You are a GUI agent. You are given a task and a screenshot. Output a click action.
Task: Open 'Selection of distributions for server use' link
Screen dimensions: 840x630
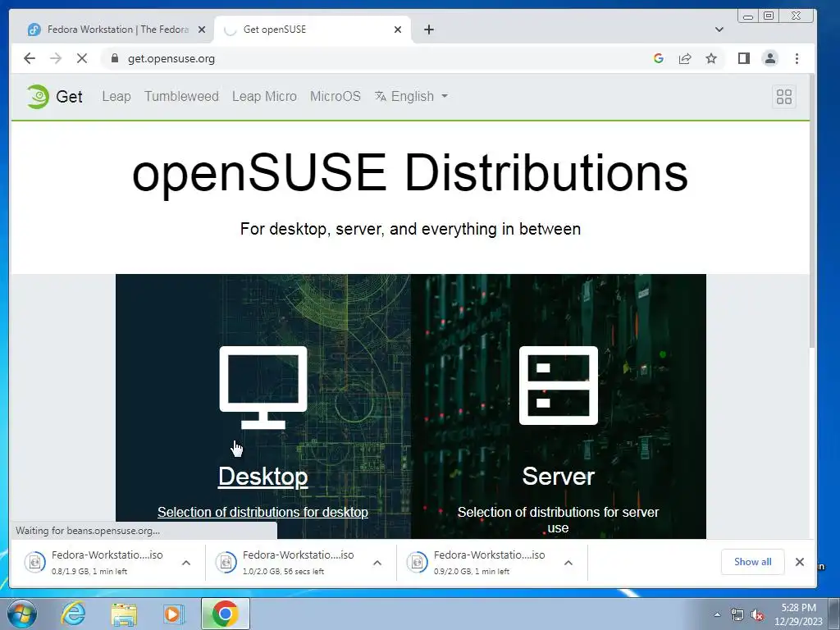click(x=558, y=519)
